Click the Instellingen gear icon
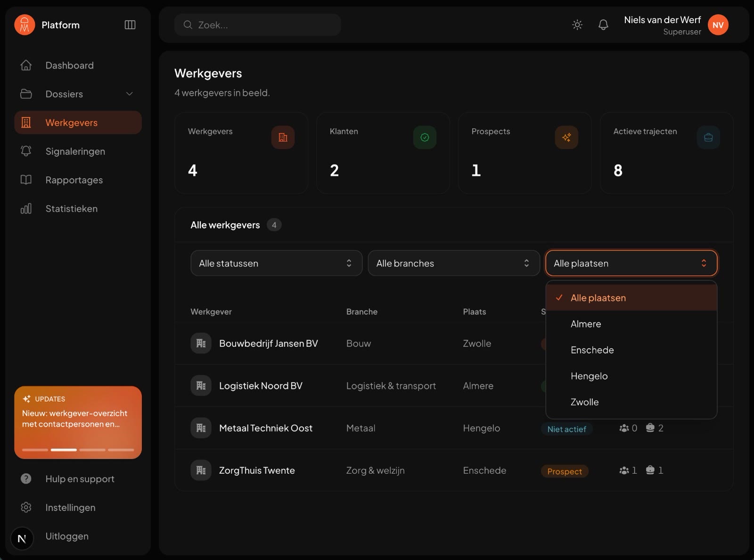The width and height of the screenshot is (754, 560). point(26,508)
